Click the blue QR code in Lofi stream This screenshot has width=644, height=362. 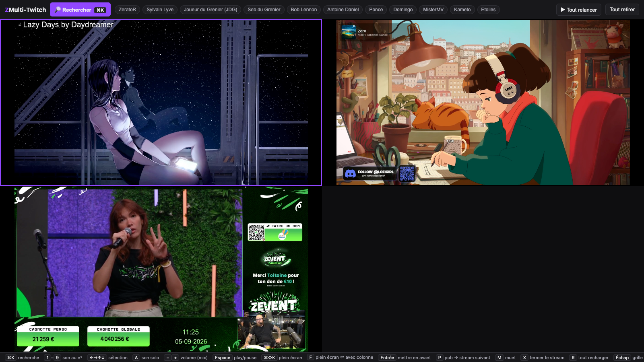407,174
